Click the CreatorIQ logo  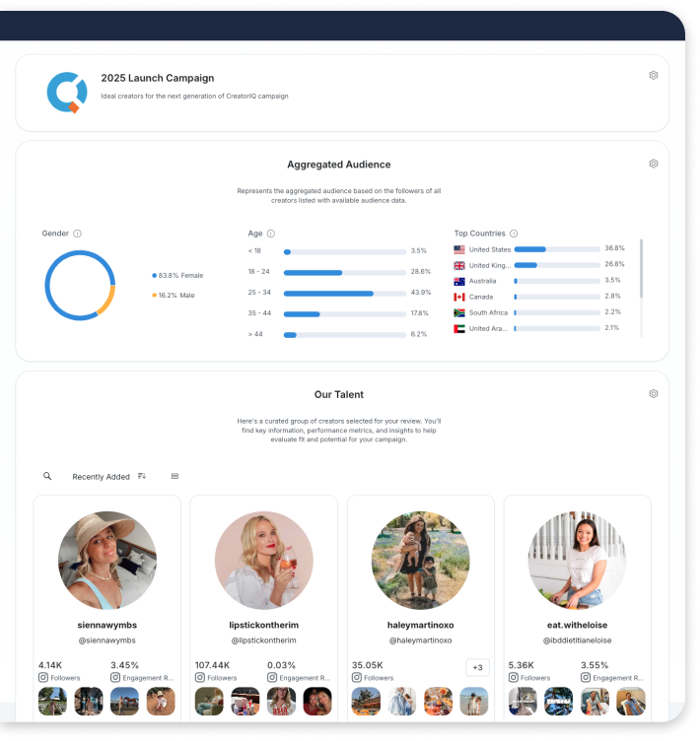click(67, 93)
